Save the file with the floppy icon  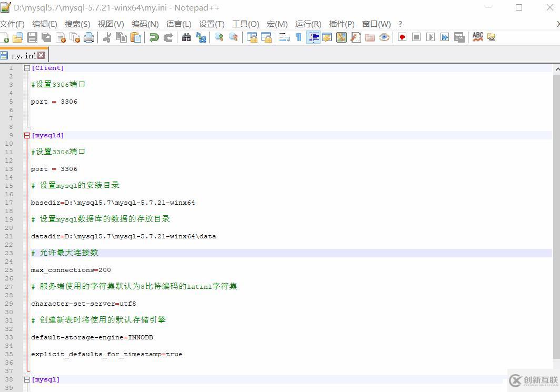tap(32, 37)
